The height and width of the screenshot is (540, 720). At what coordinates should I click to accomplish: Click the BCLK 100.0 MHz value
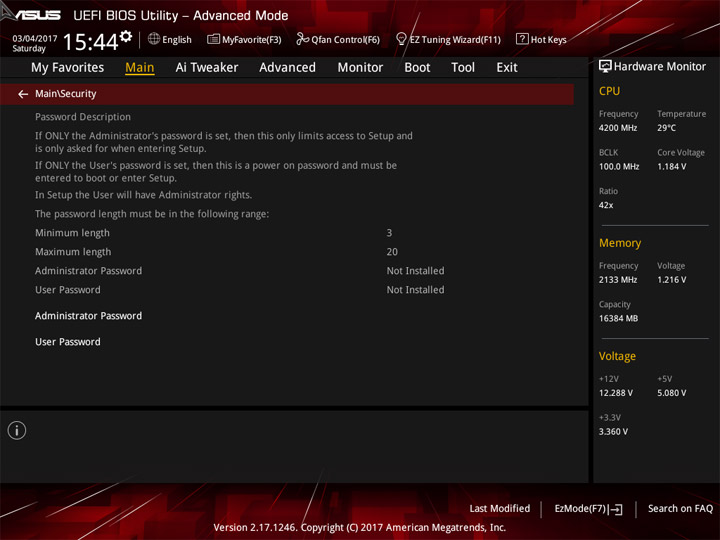[619, 167]
